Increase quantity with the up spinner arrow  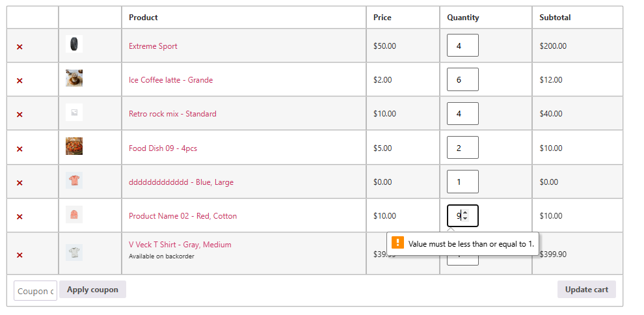pos(465,213)
